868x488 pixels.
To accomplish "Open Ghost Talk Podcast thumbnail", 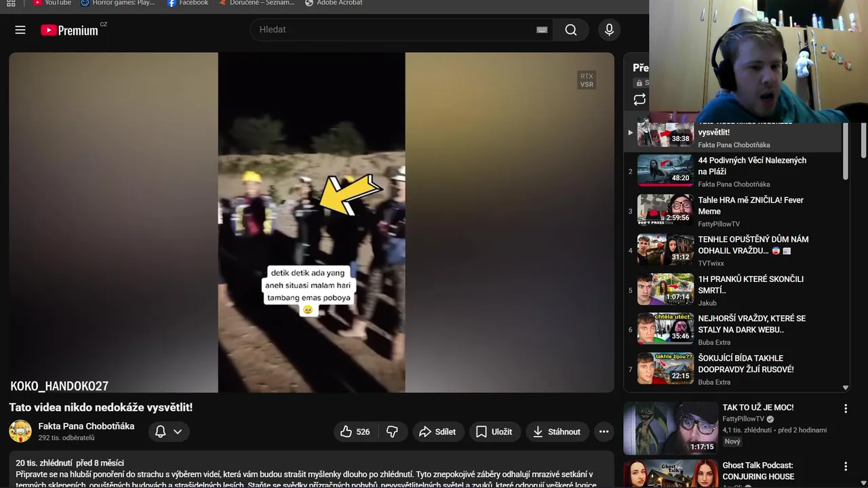I will 671,474.
